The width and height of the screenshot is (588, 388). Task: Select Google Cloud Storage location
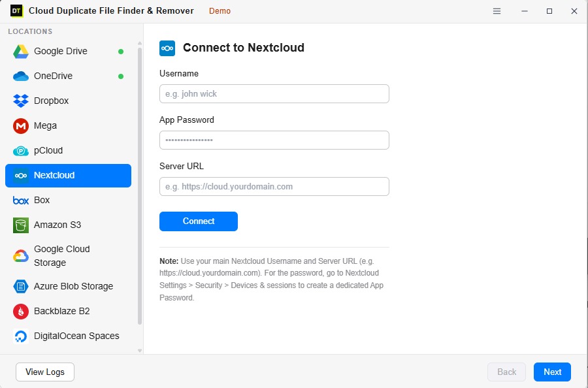click(x=68, y=255)
